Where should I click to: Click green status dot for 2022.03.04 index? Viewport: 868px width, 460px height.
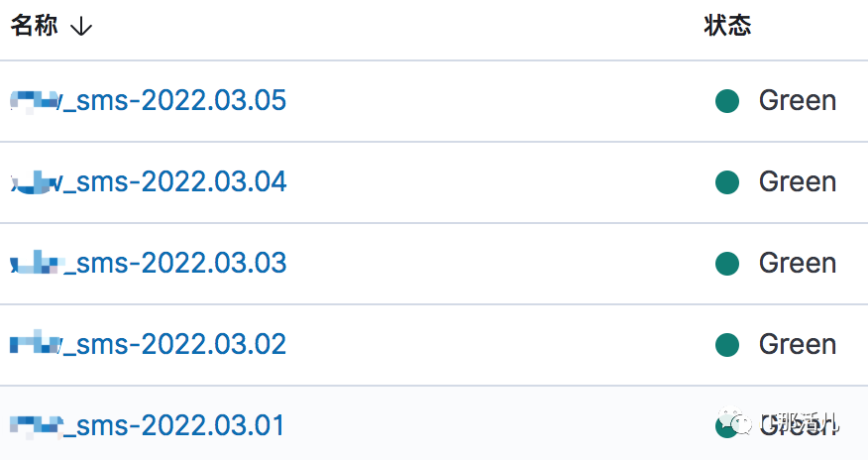pos(727,182)
